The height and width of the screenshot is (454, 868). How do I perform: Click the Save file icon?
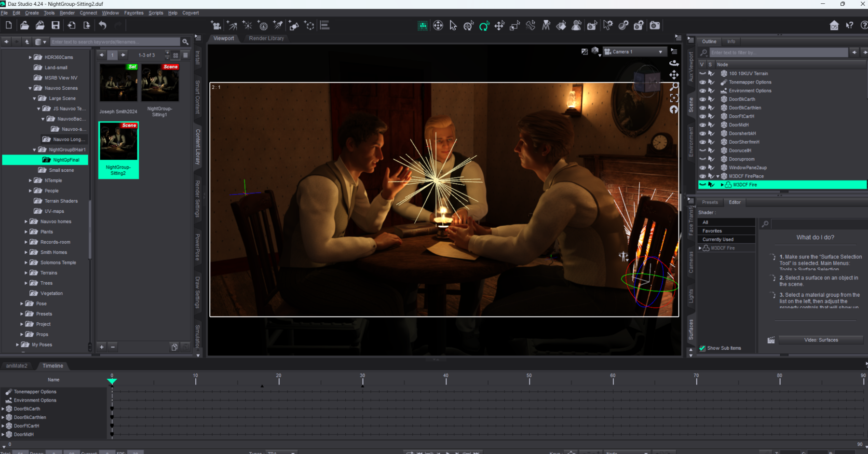[55, 25]
